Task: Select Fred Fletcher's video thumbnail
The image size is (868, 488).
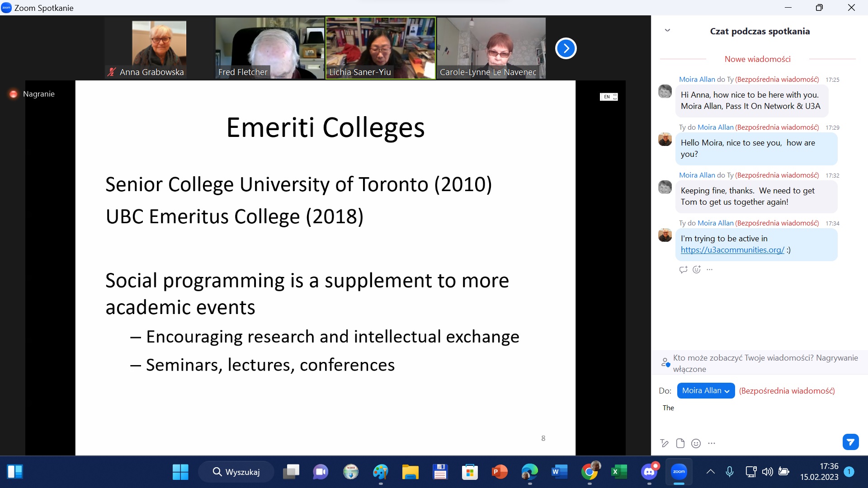Action: coord(270,48)
